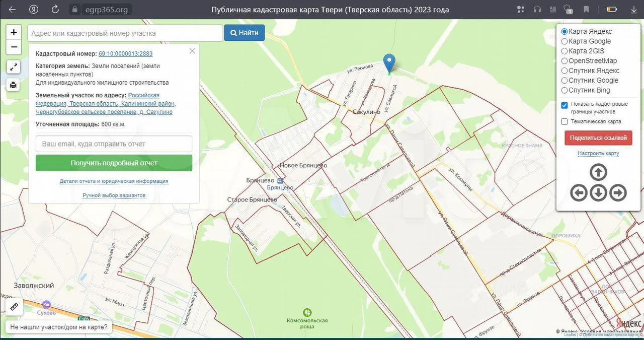Click the headphones read-aloud icon

point(537,10)
